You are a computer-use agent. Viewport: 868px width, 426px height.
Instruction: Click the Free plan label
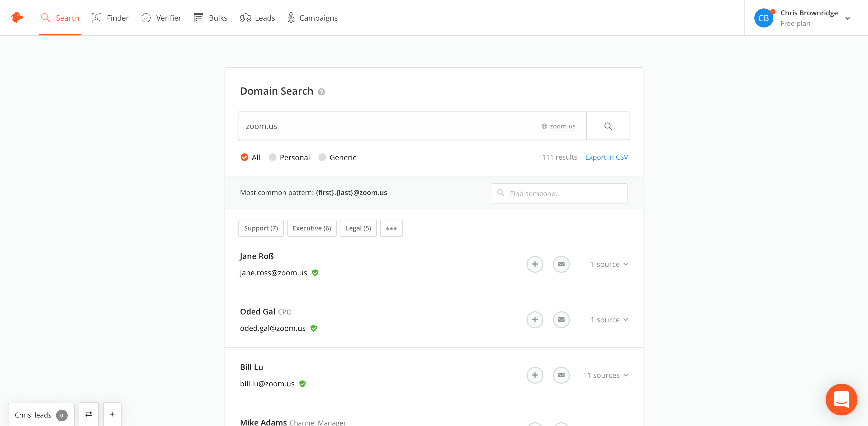click(795, 24)
